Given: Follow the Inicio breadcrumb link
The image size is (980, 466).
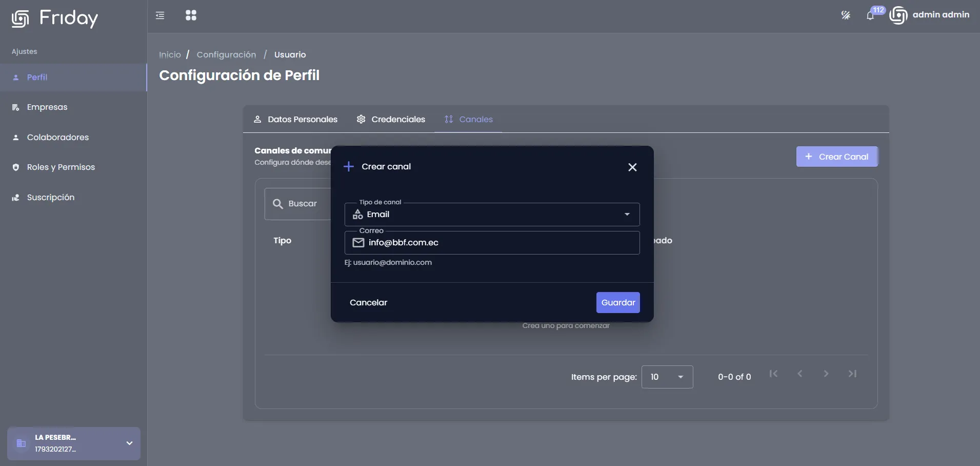Looking at the screenshot, I should click(170, 54).
